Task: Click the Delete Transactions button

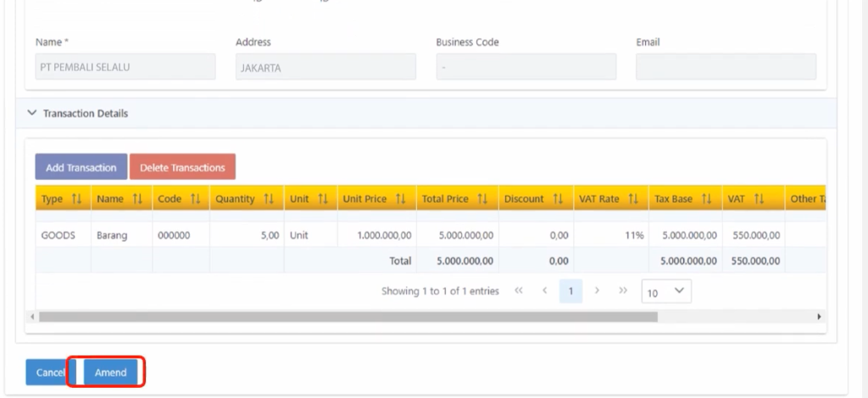Action: pyautogui.click(x=182, y=167)
